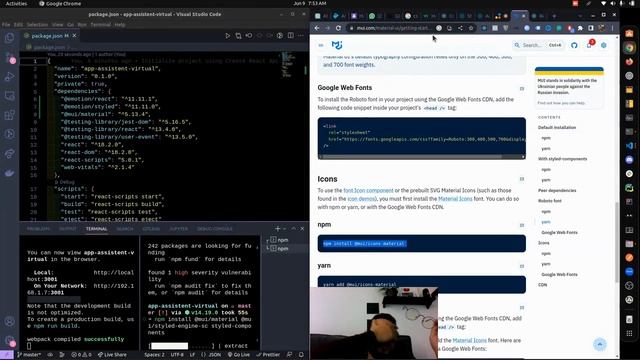This screenshot has height=360, width=640.
Task: Click Share icon in Chrome address bar
Action: 460,28
